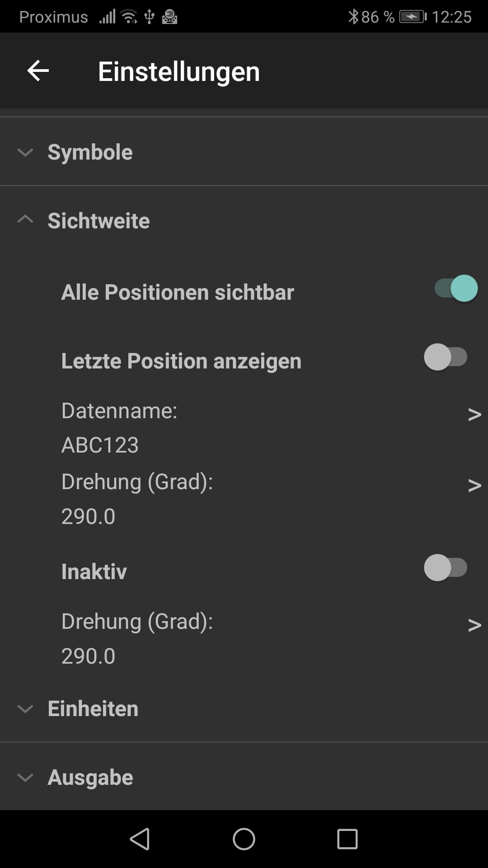Turn on the Inaktiv switch
Image resolution: width=488 pixels, height=868 pixels.
coord(446,568)
